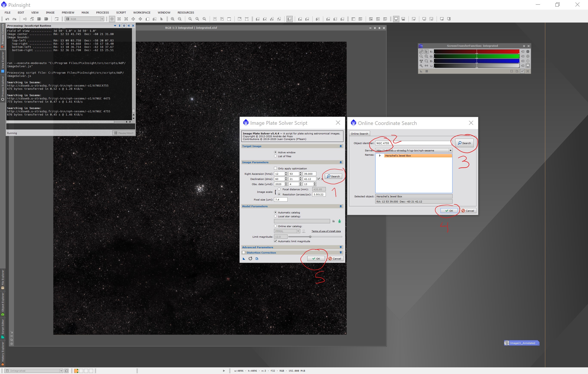This screenshot has height=374, width=588.
Task: Open the PROCESS menu
Action: coord(103,12)
